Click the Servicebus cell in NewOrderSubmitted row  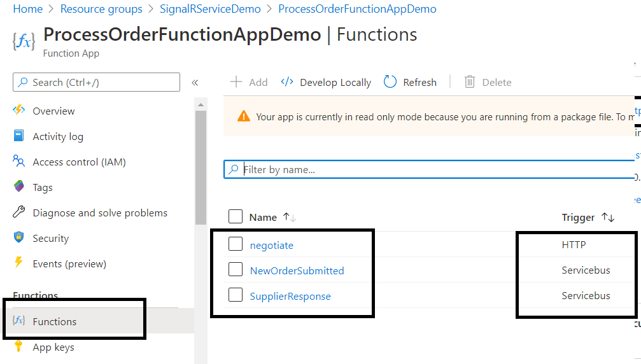point(586,270)
